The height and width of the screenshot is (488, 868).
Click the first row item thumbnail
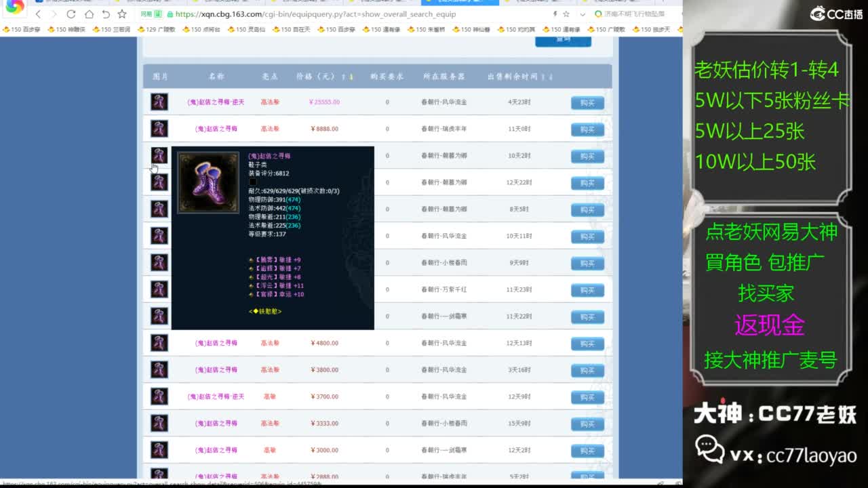[x=158, y=102]
